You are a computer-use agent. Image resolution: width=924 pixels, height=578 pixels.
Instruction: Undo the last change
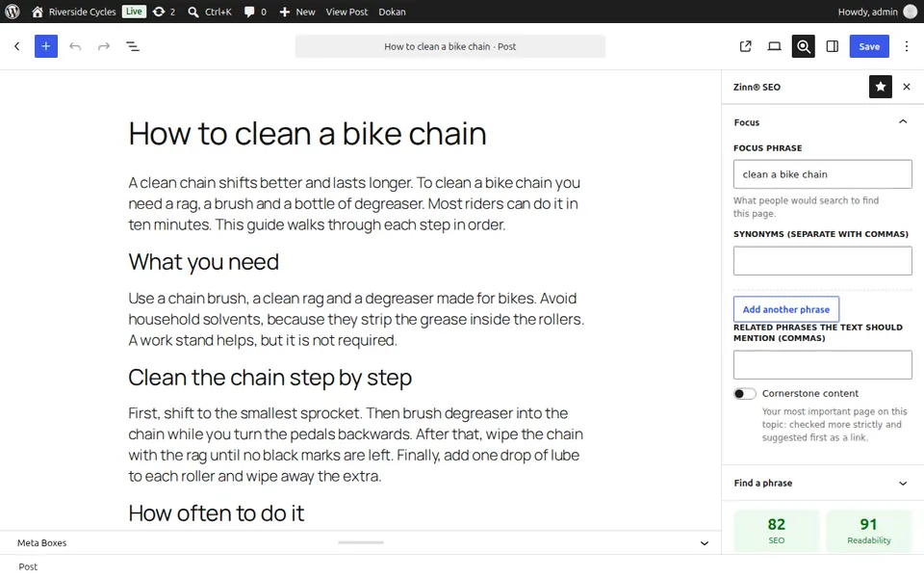pyautogui.click(x=75, y=46)
